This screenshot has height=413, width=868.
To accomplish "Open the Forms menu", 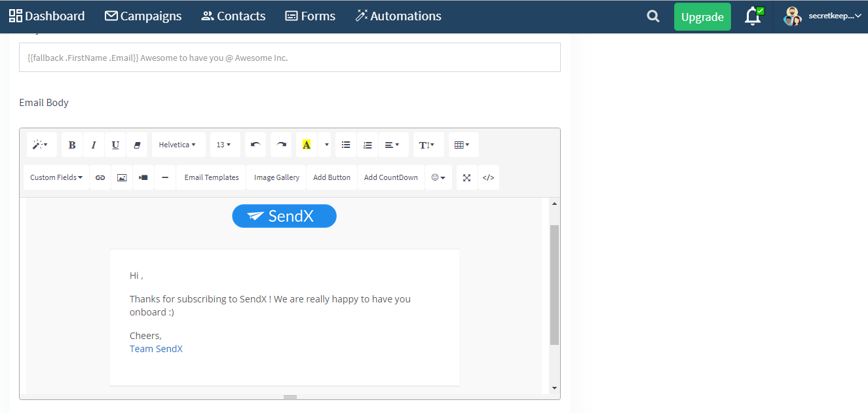I will coord(311,16).
